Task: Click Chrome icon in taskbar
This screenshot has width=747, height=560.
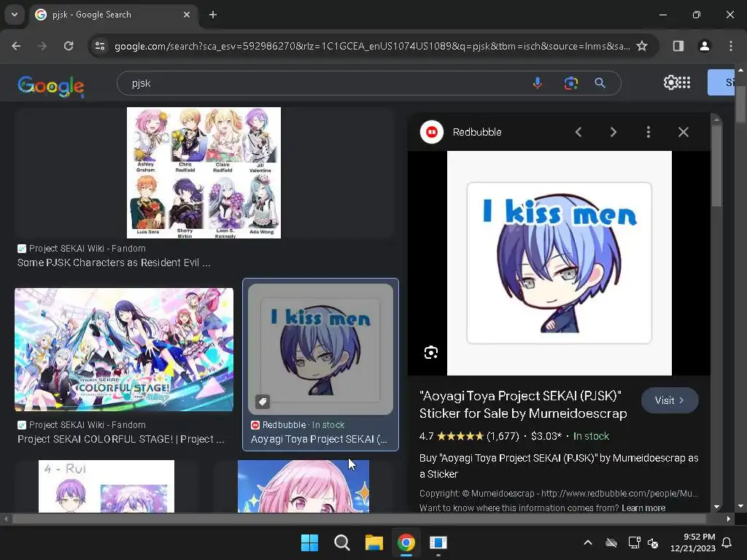Action: point(406,542)
